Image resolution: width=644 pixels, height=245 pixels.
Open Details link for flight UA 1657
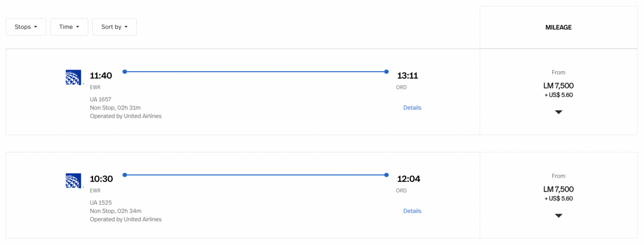412,108
